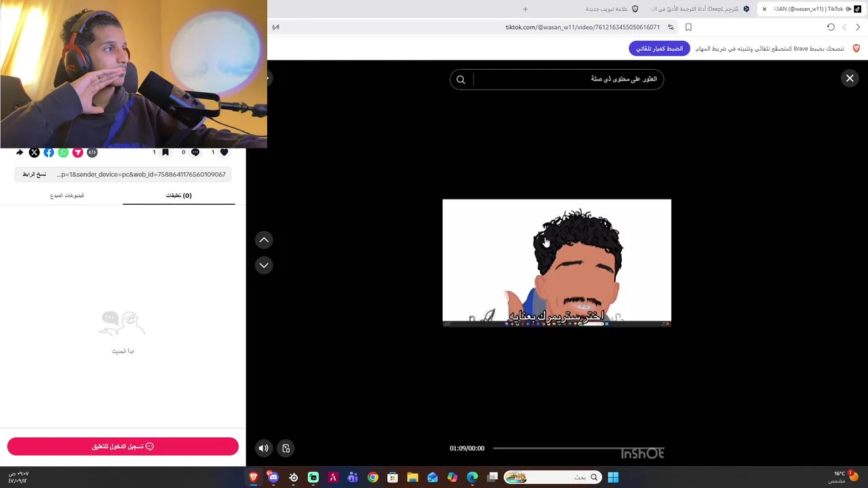
Task: Go to next video with down chevron
Action: (x=264, y=265)
